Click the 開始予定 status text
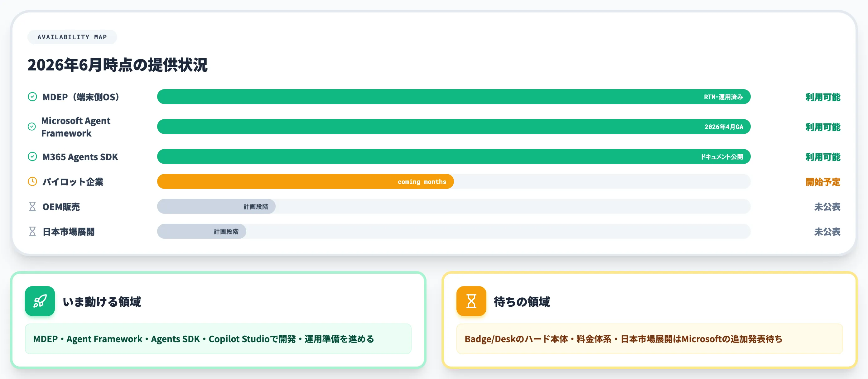This screenshot has height=379, width=868. pos(823,182)
